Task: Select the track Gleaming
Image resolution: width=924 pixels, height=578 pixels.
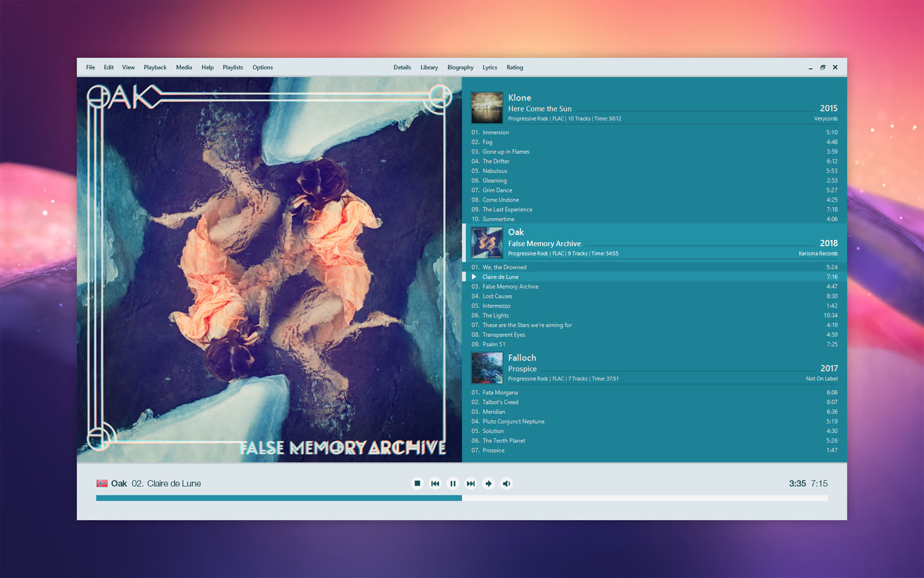Action: (654, 180)
